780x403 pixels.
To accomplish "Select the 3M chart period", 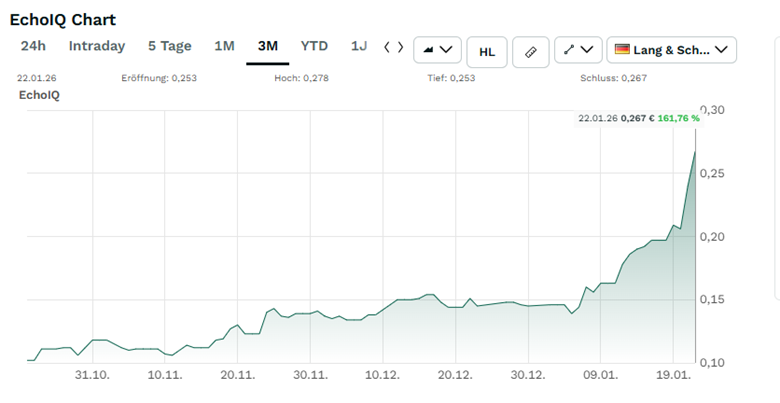I will pyautogui.click(x=267, y=46).
